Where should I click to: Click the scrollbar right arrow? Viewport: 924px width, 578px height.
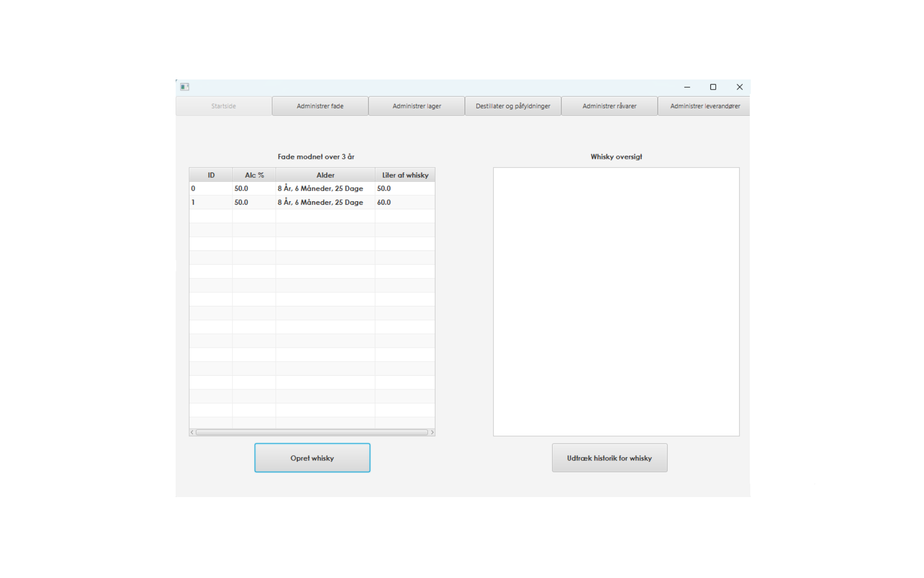coord(432,432)
